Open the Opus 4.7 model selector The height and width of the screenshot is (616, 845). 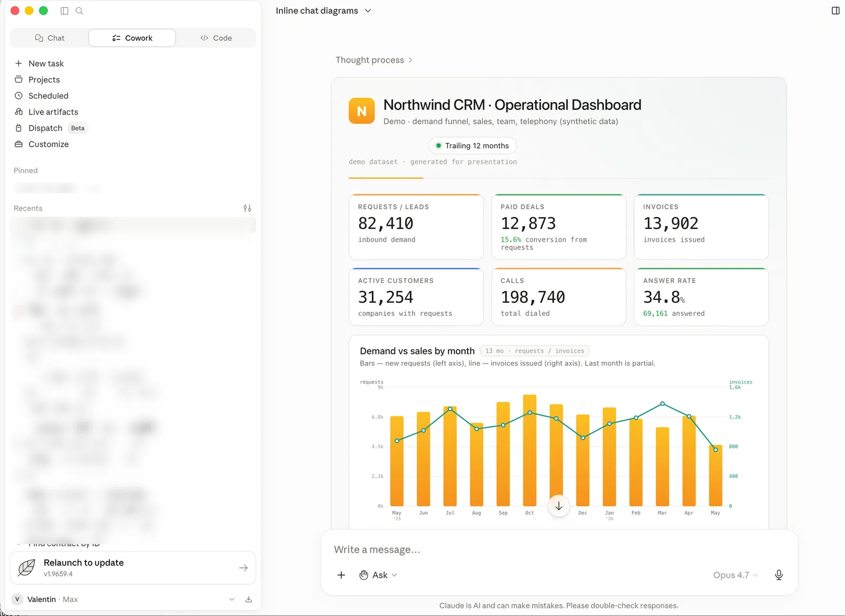735,575
